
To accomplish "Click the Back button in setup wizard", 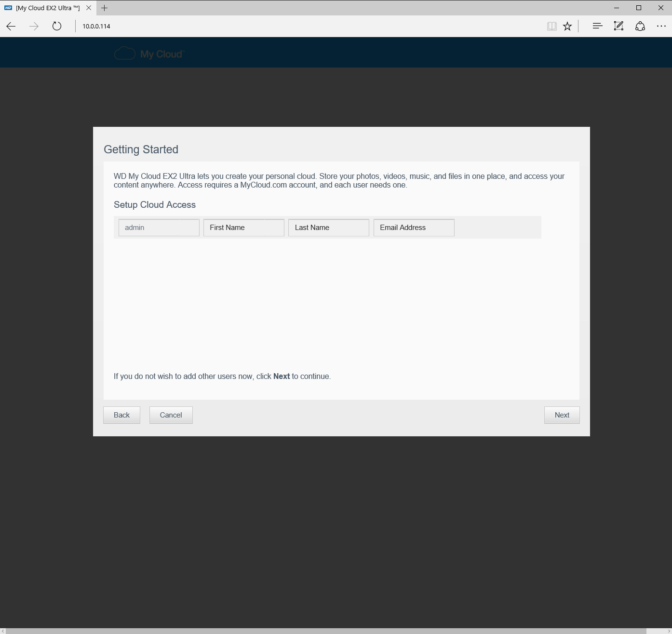I will (121, 415).
